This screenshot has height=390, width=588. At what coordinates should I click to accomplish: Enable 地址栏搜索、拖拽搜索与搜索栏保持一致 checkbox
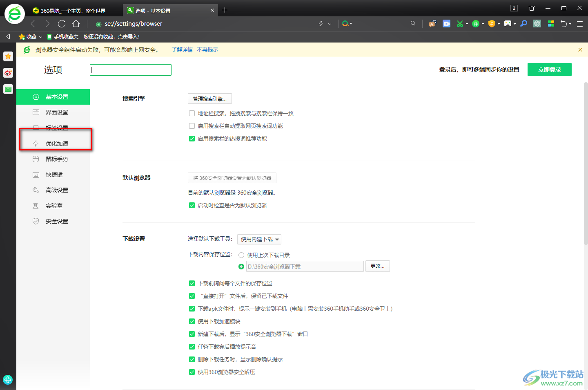(x=192, y=113)
